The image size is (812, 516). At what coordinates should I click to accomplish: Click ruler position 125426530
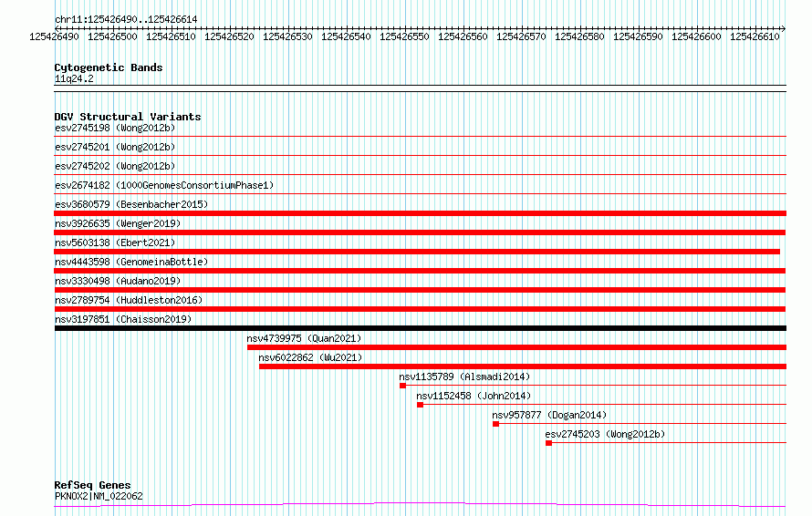[x=288, y=36]
